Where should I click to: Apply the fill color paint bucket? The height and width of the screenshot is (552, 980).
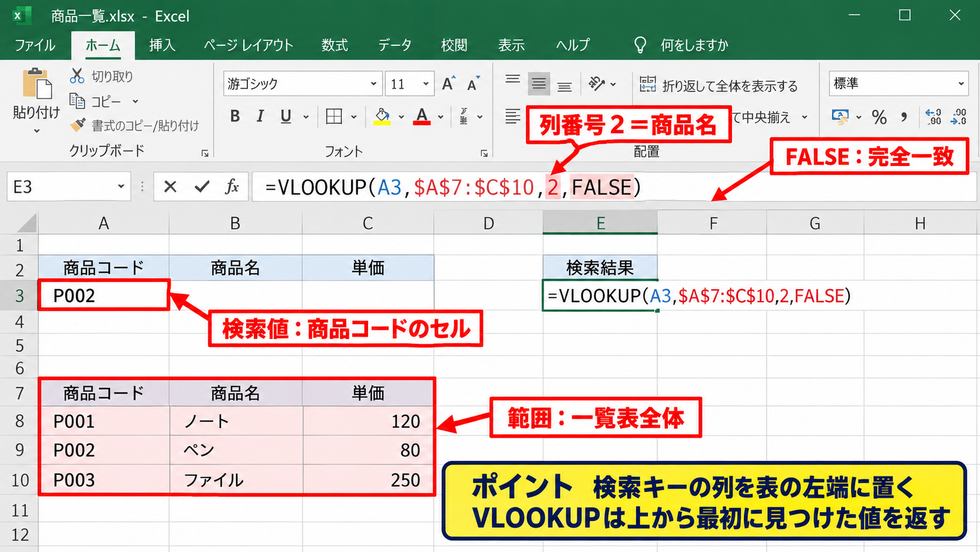coord(382,116)
